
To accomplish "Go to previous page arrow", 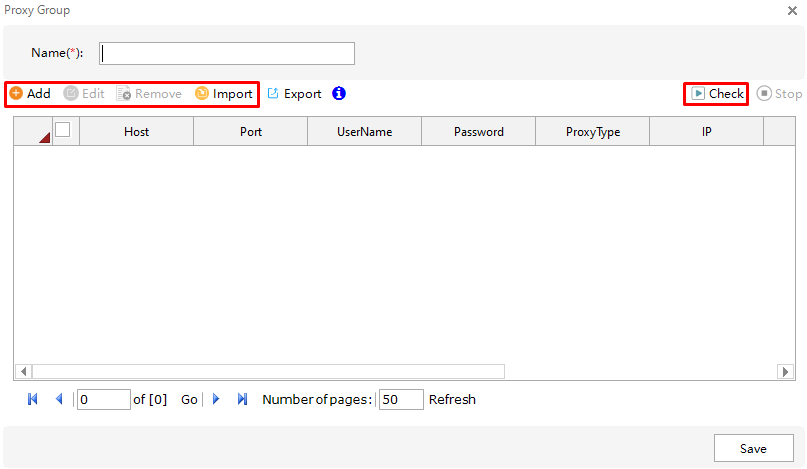I will coord(58,399).
